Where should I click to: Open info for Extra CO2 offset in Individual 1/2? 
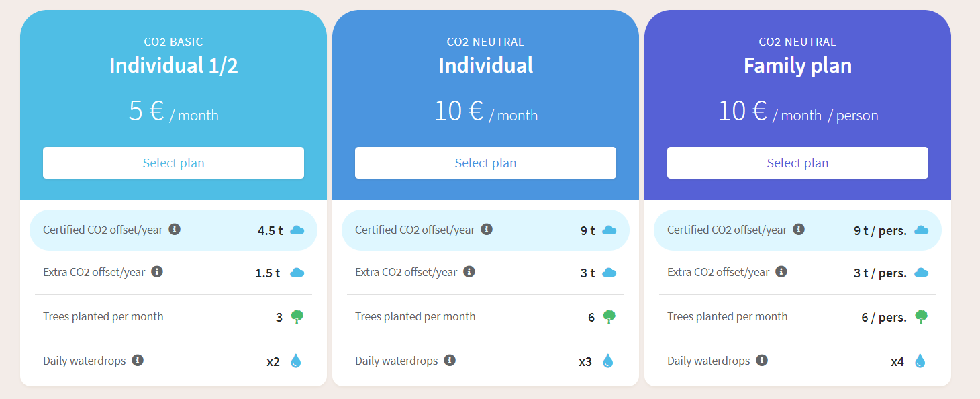(157, 272)
